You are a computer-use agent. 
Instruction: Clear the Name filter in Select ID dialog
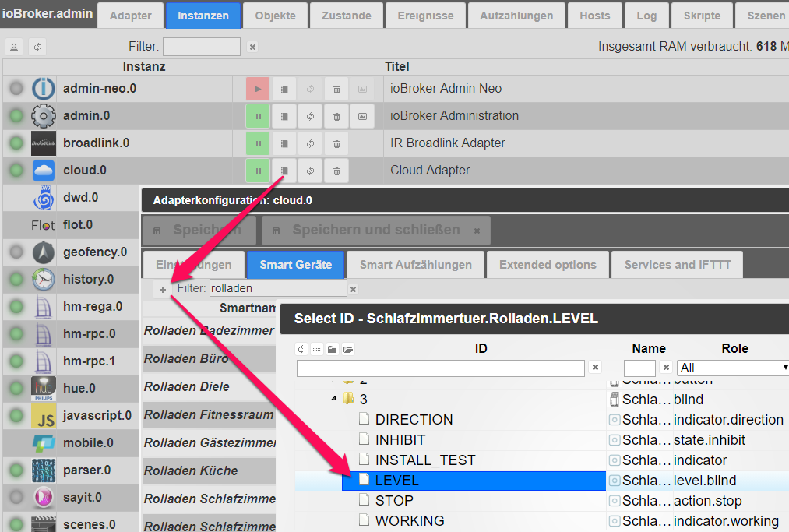point(666,368)
